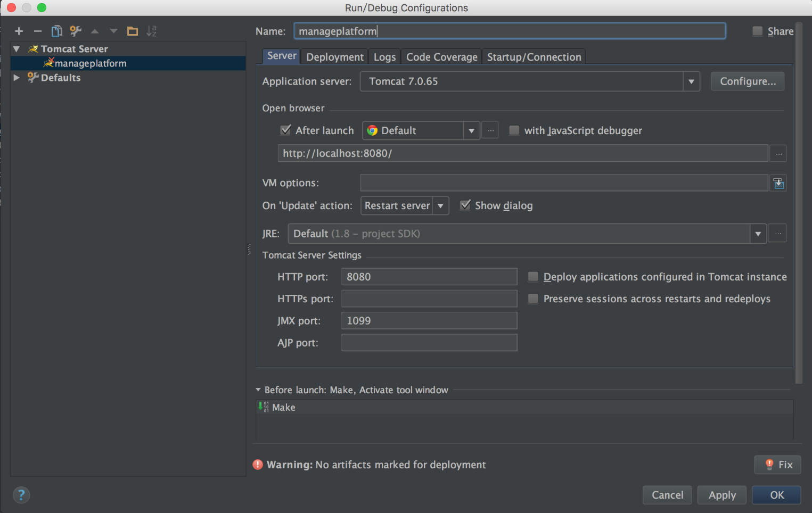812x513 pixels.
Task: Click the Defaults label in tree
Action: click(x=61, y=78)
